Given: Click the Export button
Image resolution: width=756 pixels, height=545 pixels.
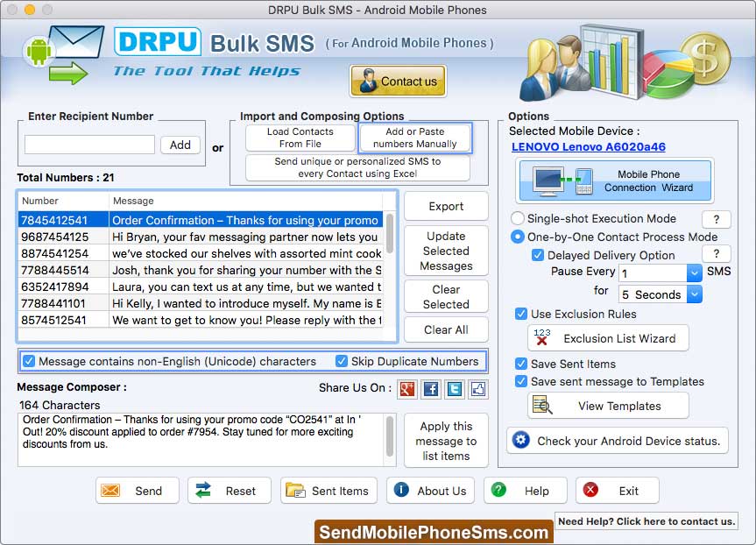Looking at the screenshot, I should 446,206.
